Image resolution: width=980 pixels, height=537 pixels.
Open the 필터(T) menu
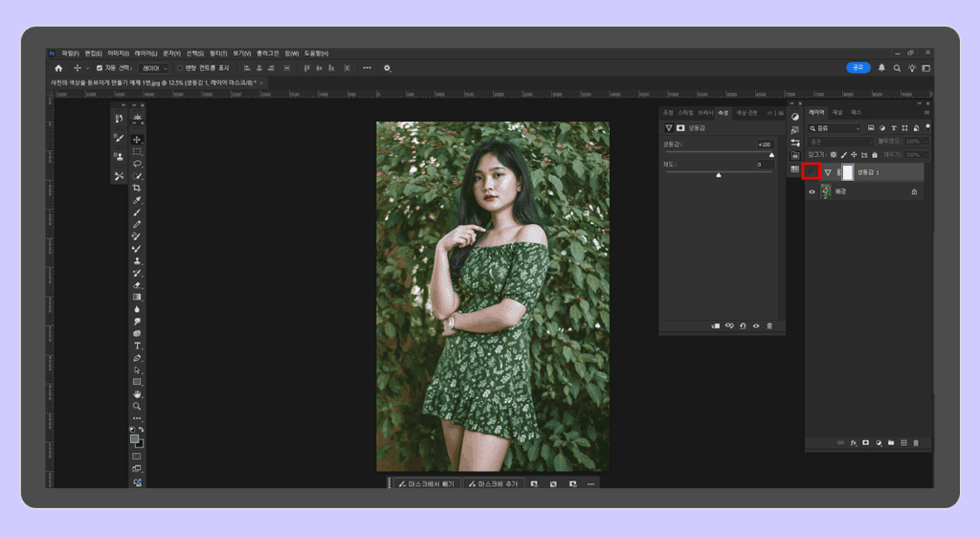pos(218,54)
